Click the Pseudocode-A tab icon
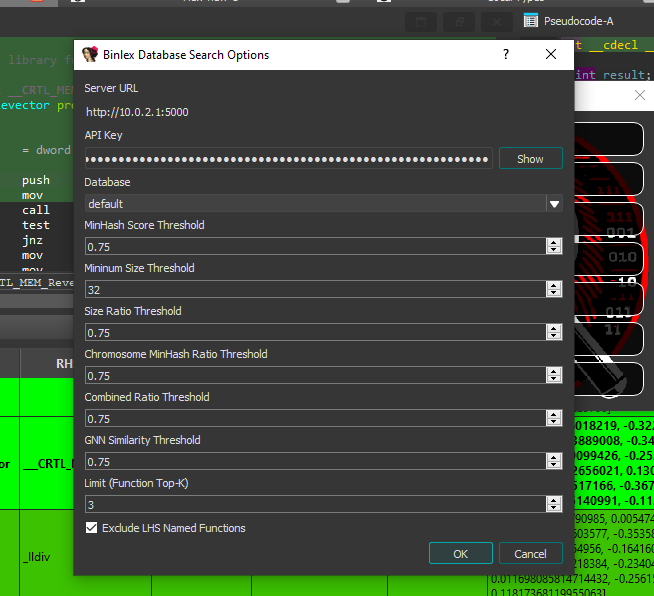Image resolution: width=654 pixels, height=596 pixels. pos(531,21)
